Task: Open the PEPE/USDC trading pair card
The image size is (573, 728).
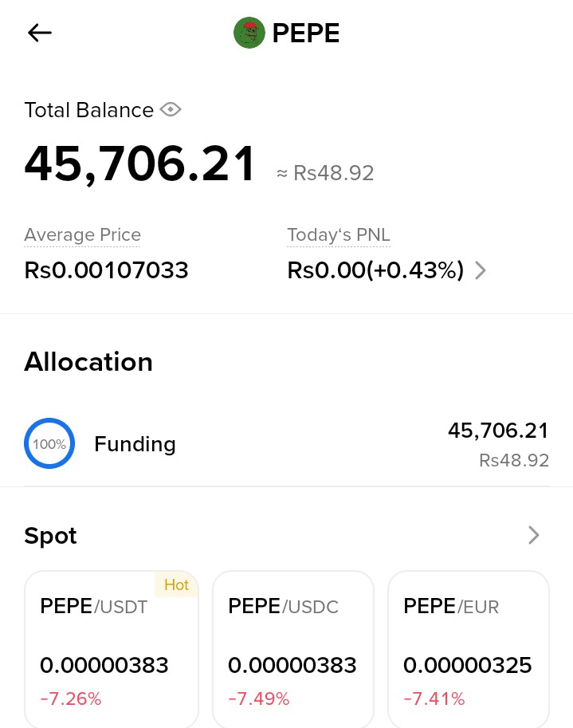Action: (292, 649)
